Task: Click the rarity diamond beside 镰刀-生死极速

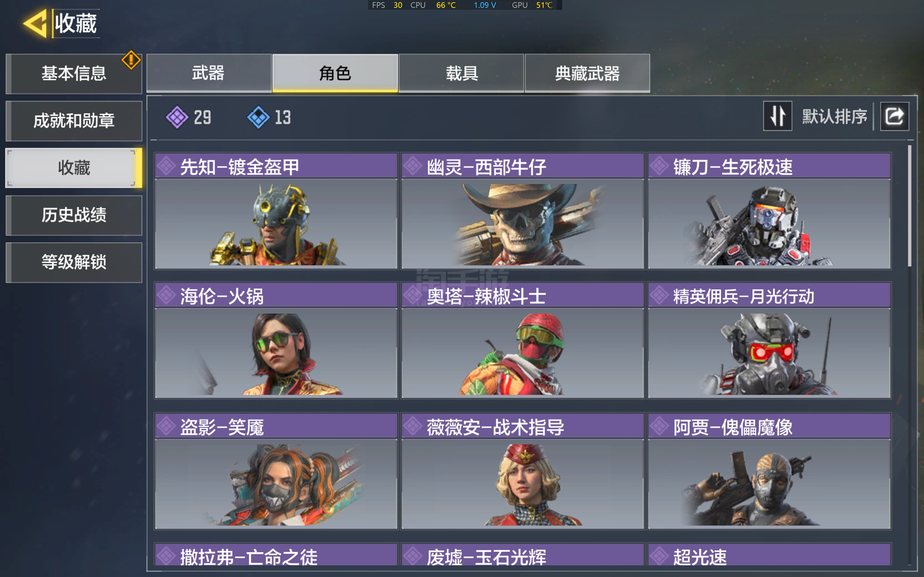Action: (x=659, y=166)
